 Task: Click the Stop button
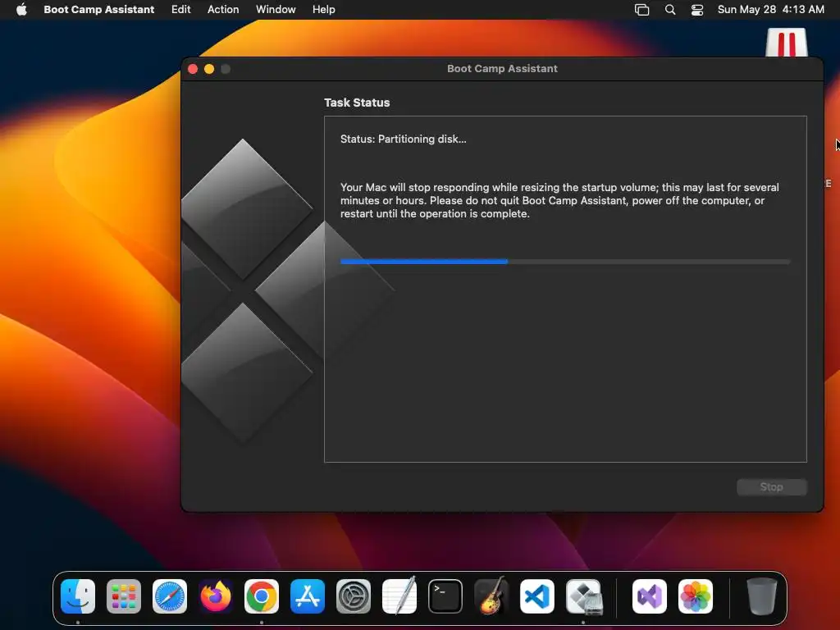tap(771, 487)
